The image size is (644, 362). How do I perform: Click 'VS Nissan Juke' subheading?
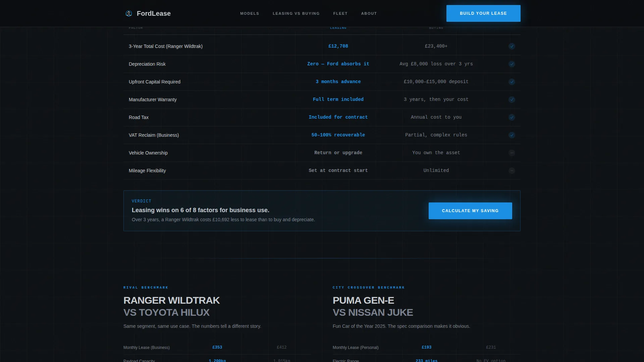[x=373, y=312]
